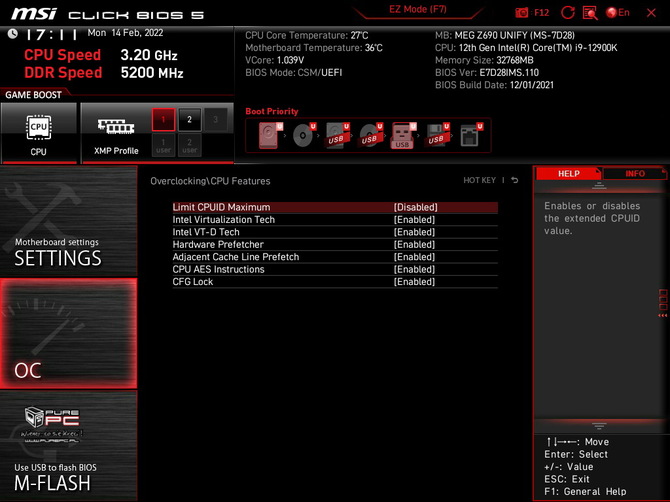This screenshot has height=502, width=670.
Task: Change CPU AES Instructions [Enabled] value
Action: (414, 269)
